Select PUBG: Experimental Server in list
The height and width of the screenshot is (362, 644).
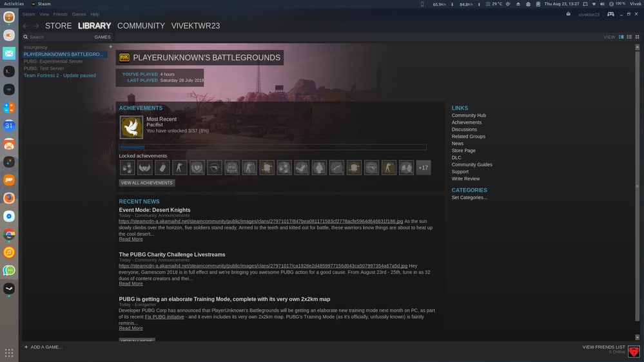tap(53, 62)
